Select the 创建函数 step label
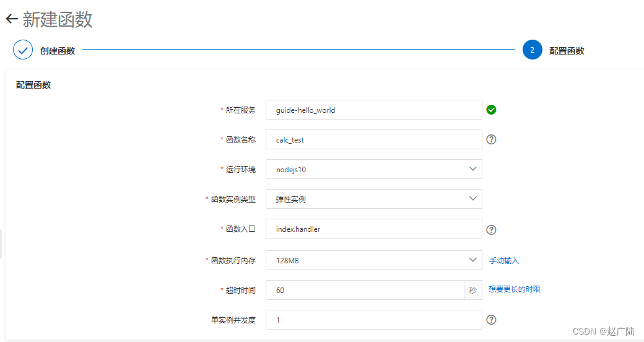Screen dimensions: 644x342 58,51
